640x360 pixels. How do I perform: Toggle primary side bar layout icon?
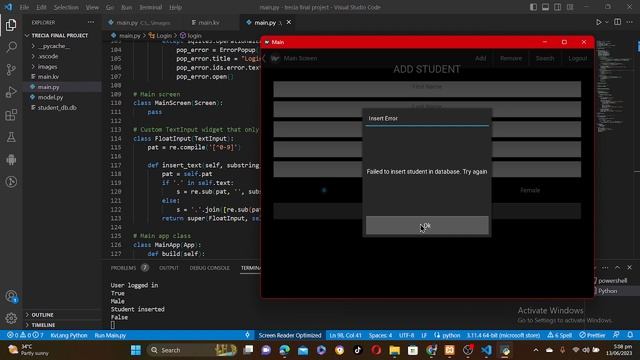533,7
